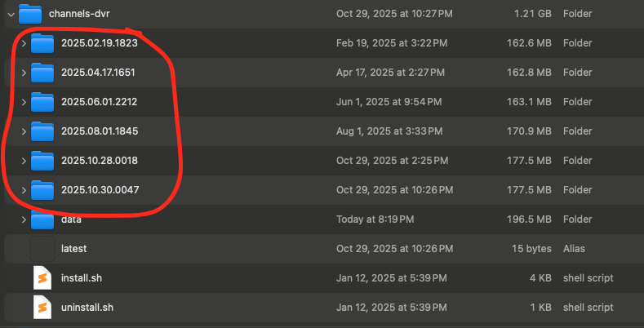The width and height of the screenshot is (644, 328).
Task: Click the install.sh file name
Action: (81, 278)
